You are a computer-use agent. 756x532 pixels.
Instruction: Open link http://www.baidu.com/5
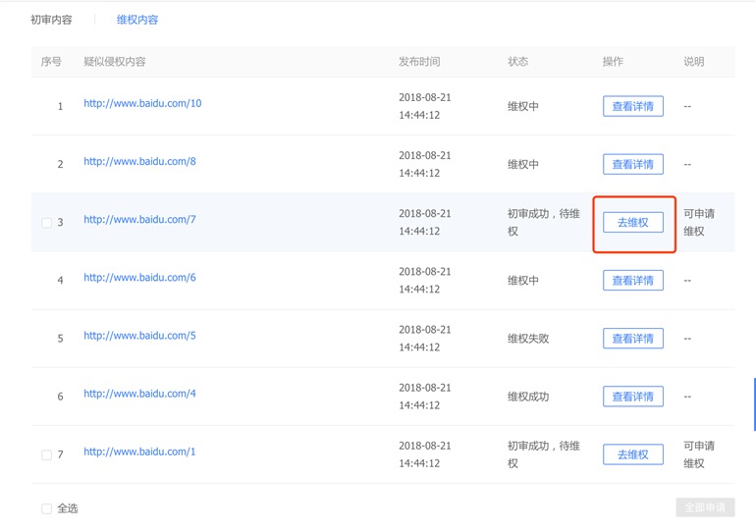(x=139, y=335)
